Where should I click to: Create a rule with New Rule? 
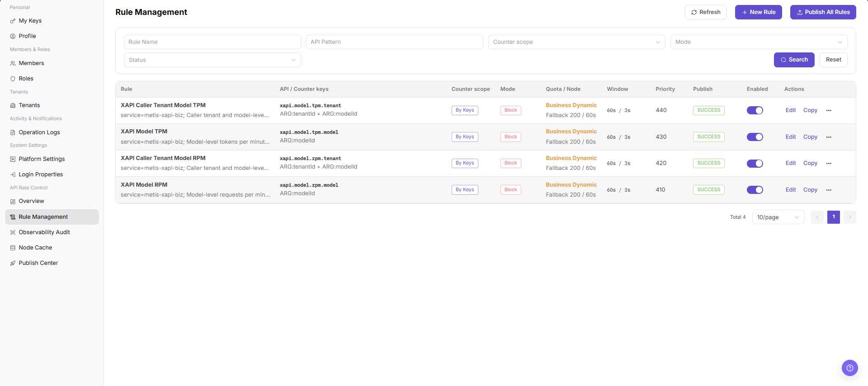(758, 12)
